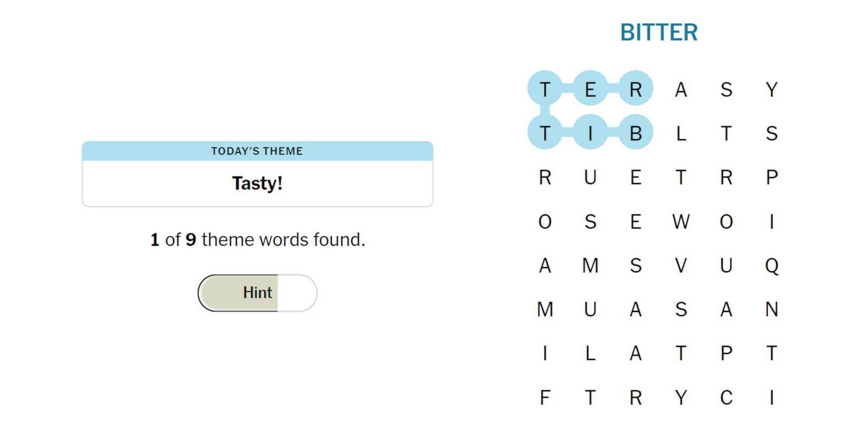Click the highlighted letter I

[x=590, y=133]
